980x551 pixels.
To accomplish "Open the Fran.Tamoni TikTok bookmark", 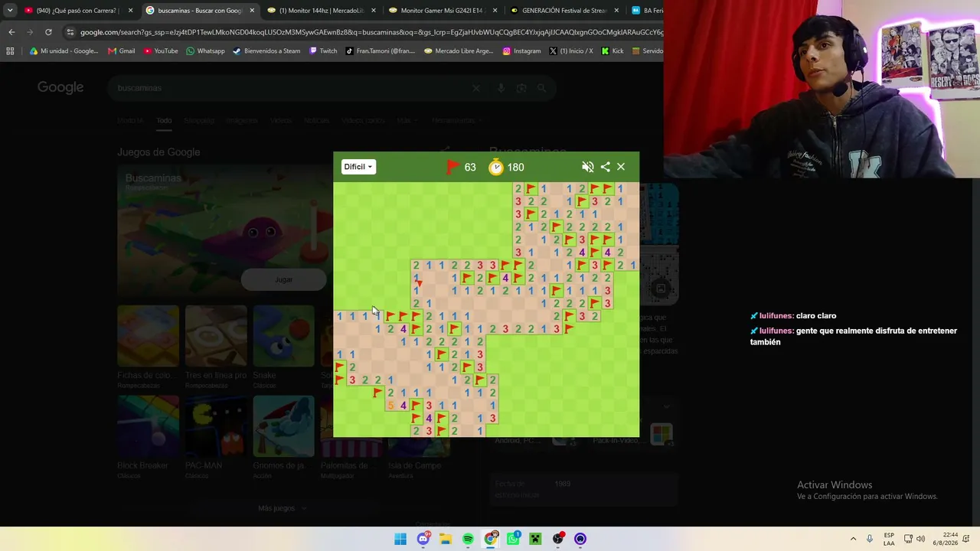I will coord(381,51).
